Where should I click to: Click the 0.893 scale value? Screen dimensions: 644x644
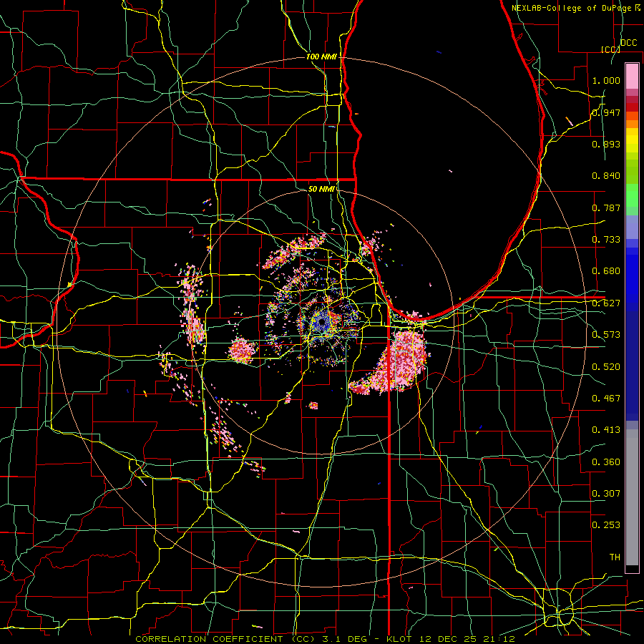pyautogui.click(x=606, y=144)
